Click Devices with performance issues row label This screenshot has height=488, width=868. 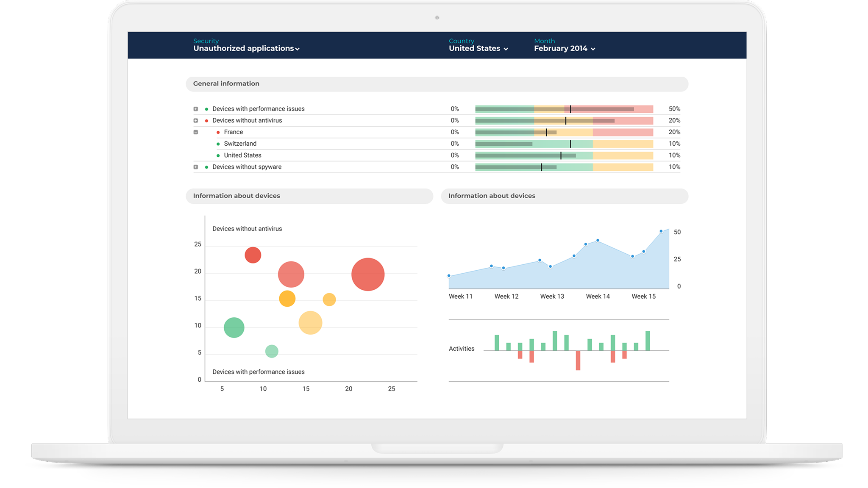(259, 109)
